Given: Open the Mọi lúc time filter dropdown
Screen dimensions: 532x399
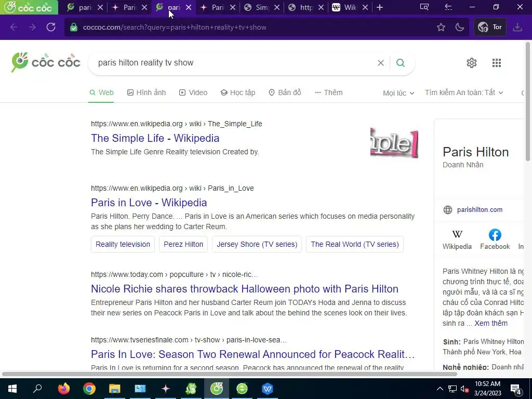Looking at the screenshot, I should (398, 93).
